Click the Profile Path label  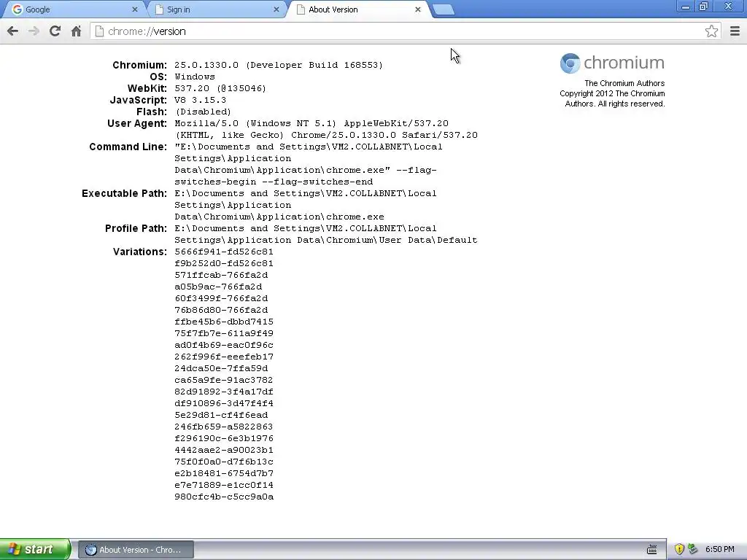point(136,228)
